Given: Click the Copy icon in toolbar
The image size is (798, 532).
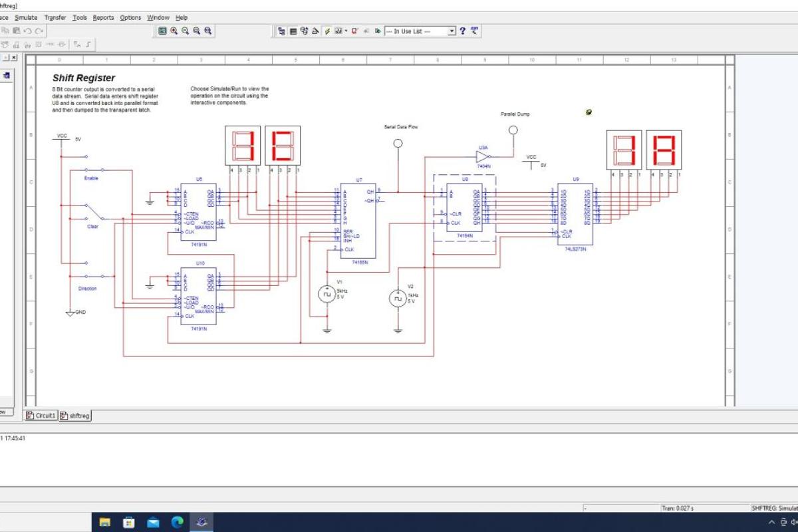Looking at the screenshot, I should (5, 31).
